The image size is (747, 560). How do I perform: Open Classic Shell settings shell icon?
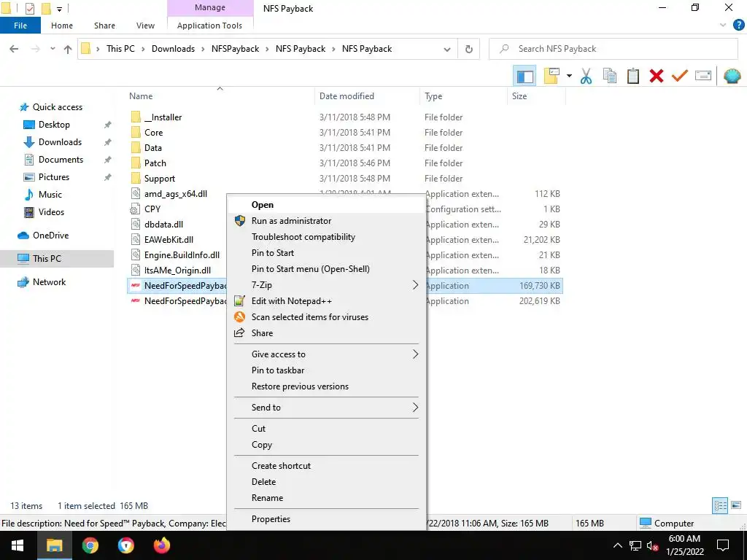click(x=732, y=76)
